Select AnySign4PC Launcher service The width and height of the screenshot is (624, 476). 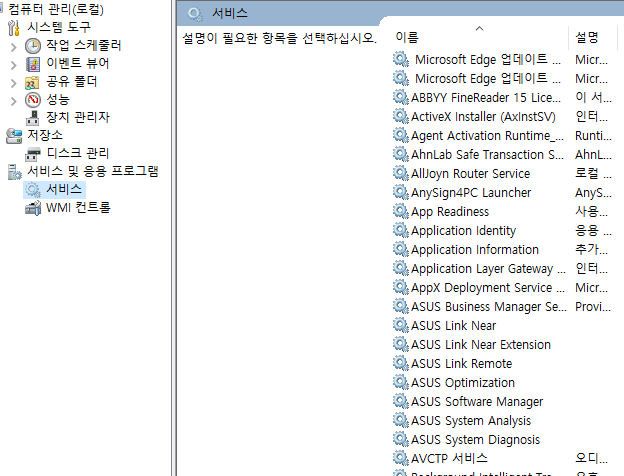coord(471,193)
